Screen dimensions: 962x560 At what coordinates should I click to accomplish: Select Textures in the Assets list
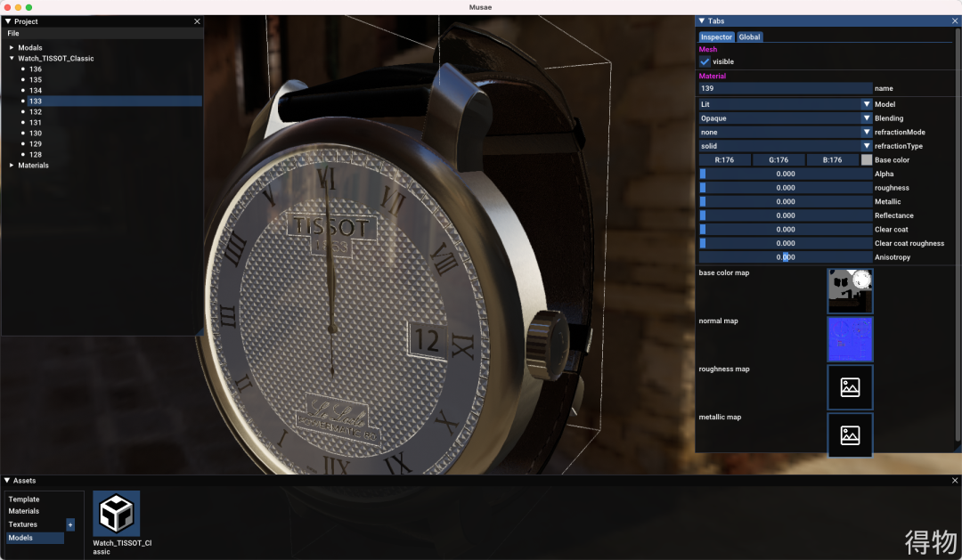point(22,524)
